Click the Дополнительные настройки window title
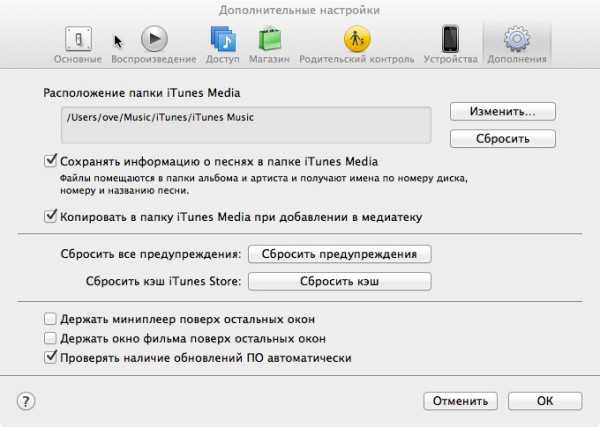Screen dimensions: 600x427 [x=300, y=10]
